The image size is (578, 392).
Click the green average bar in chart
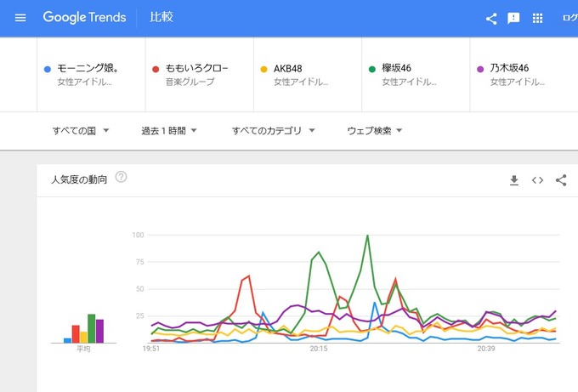[x=91, y=328]
